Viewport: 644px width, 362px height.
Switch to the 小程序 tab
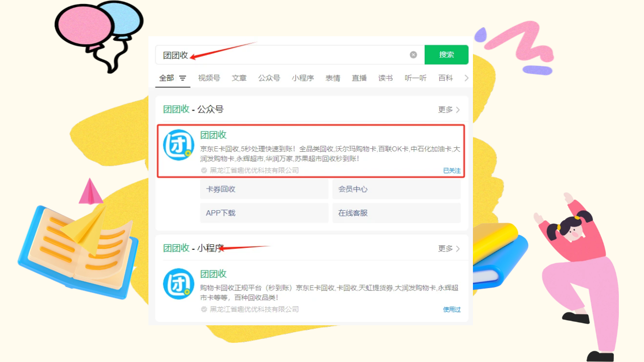pos(303,78)
